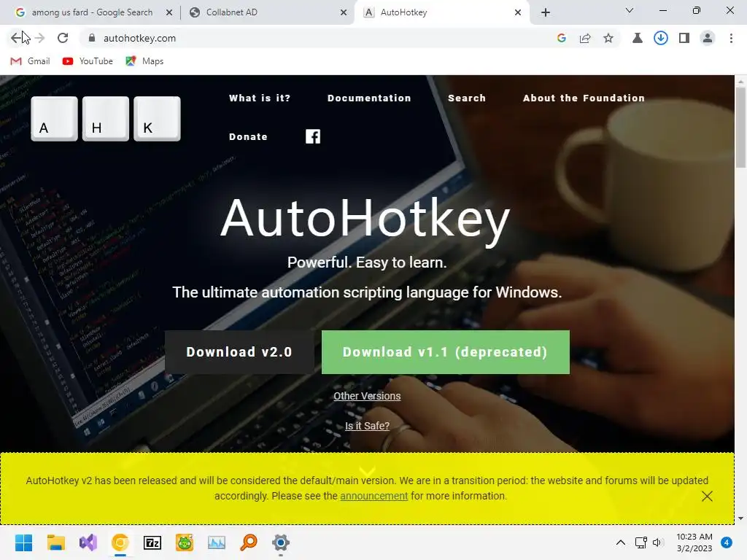The width and height of the screenshot is (747, 560).
Task: Open 7-Zip from taskbar
Action: pos(152,542)
